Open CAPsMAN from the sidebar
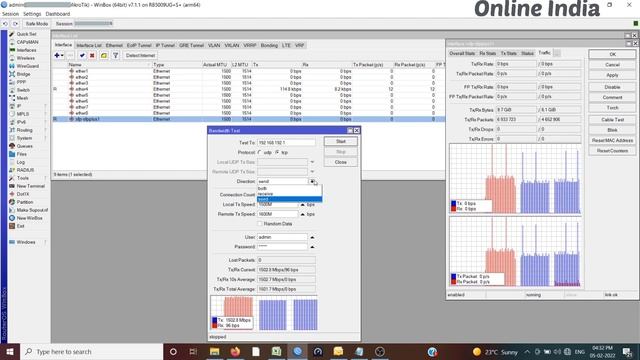Screen dimensions: 640x360 tap(27, 42)
